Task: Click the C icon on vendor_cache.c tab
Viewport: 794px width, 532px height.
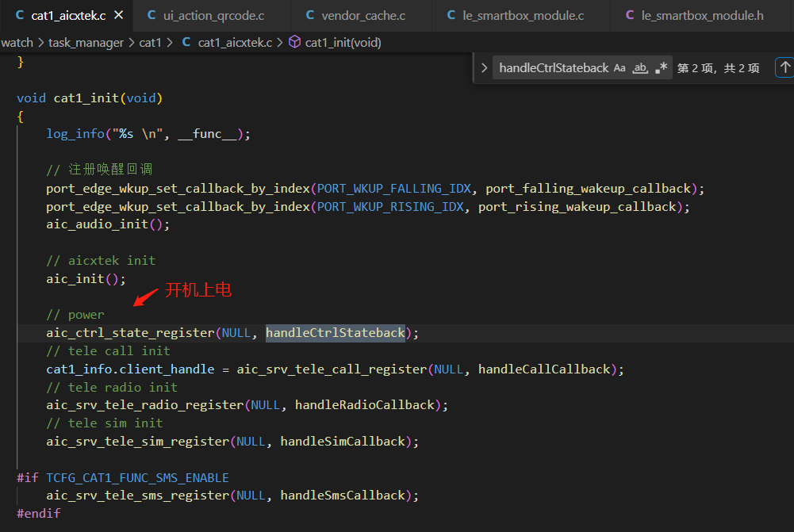Action: (310, 15)
